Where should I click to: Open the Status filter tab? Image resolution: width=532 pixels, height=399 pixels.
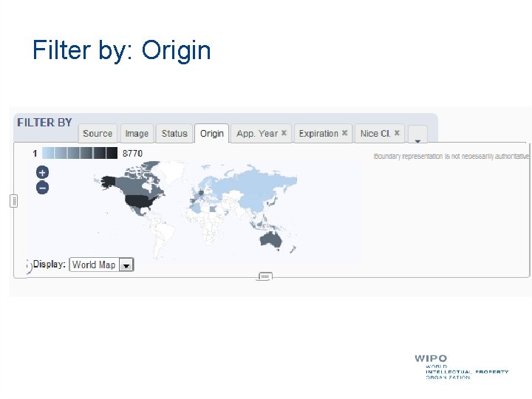[174, 134]
